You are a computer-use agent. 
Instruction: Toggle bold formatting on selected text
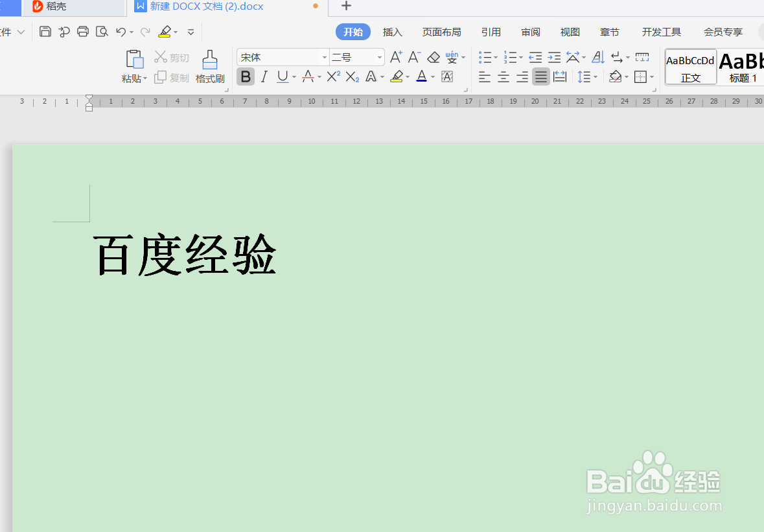click(x=245, y=76)
